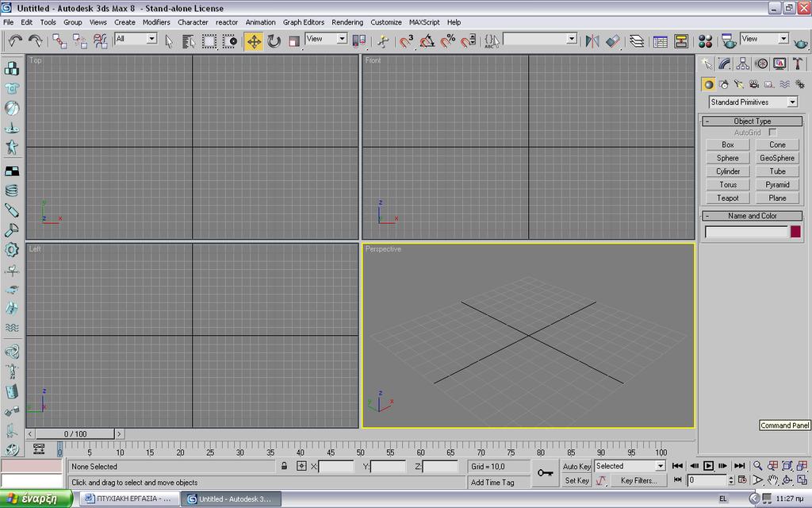Image resolution: width=812 pixels, height=508 pixels.
Task: Toggle Angle Snap
Action: pos(427,41)
